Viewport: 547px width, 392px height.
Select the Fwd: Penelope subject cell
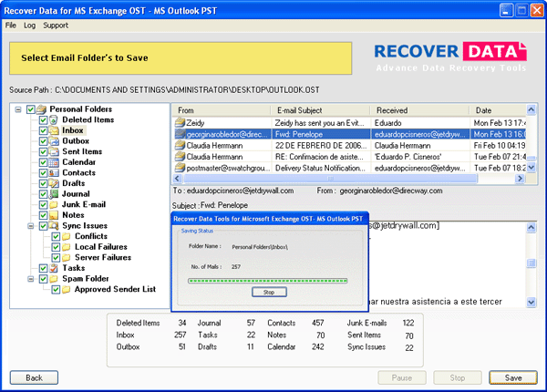pos(321,134)
